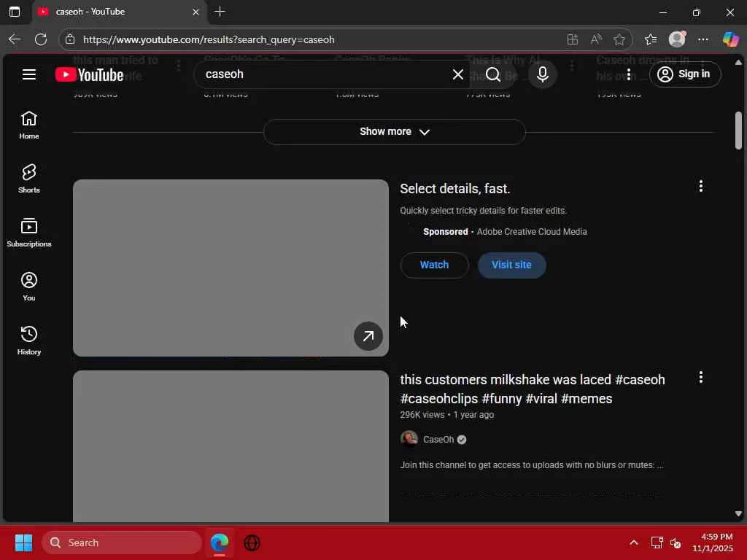Screen dimensions: 747x560
Task: Open more options for the milkshake video
Action: coord(701,378)
